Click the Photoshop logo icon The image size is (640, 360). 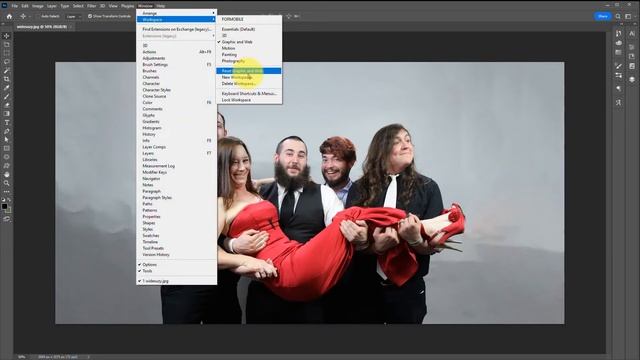4,6
